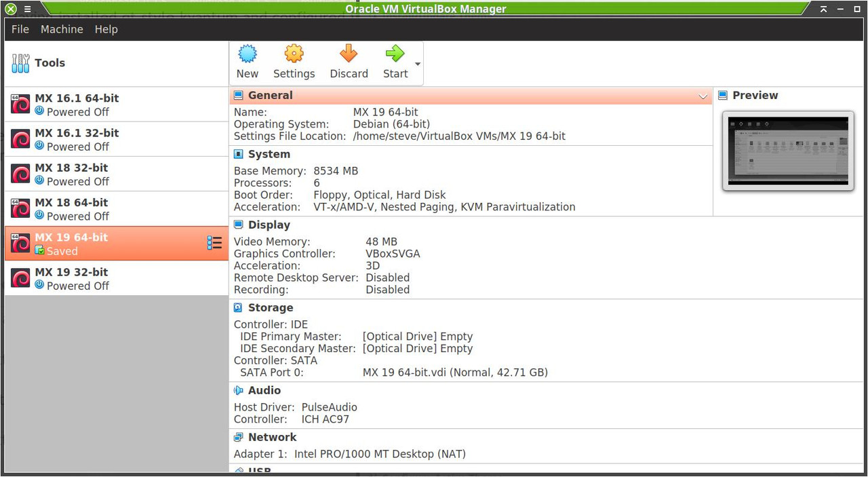Click the Preview panel icon
868x477 pixels.
click(x=723, y=96)
